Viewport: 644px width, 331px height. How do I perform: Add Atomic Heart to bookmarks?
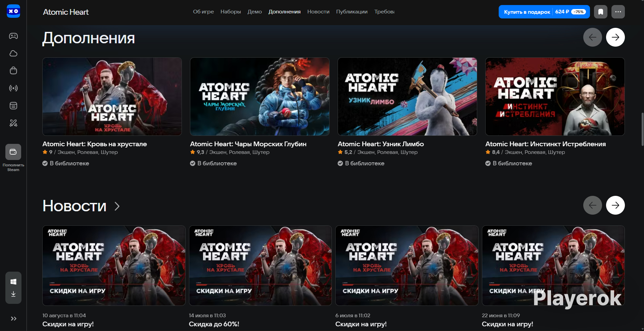pos(601,12)
